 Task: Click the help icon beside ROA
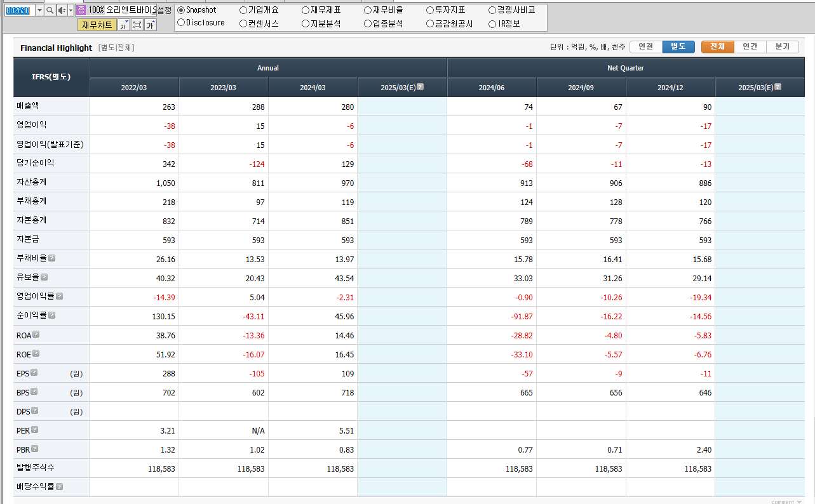pyautogui.click(x=36, y=335)
